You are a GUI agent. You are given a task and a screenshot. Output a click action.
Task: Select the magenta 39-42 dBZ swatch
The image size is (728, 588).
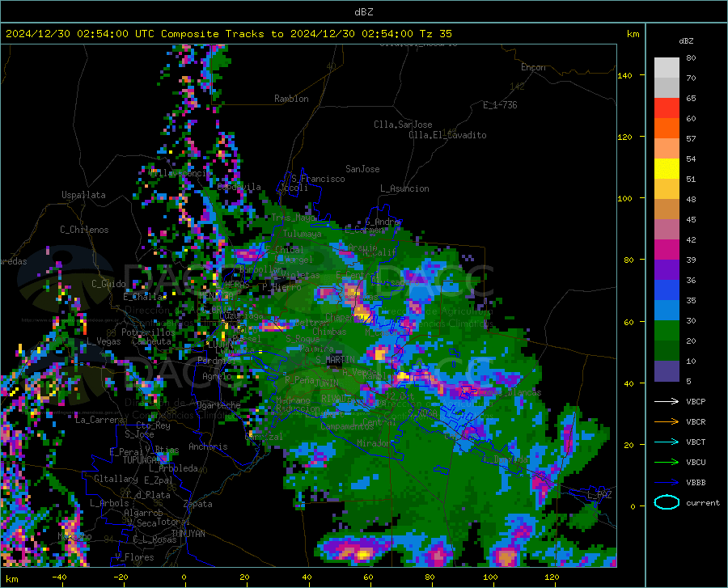pyautogui.click(x=667, y=250)
